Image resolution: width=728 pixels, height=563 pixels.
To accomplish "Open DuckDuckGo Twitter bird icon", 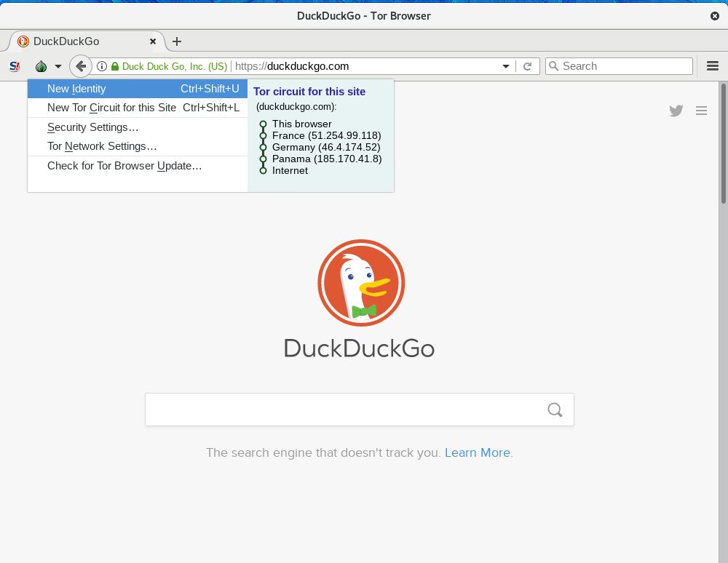I will pyautogui.click(x=676, y=111).
